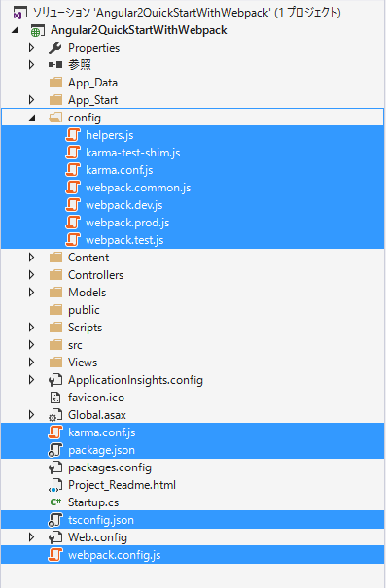Select the App_Data folder name

coord(92,83)
